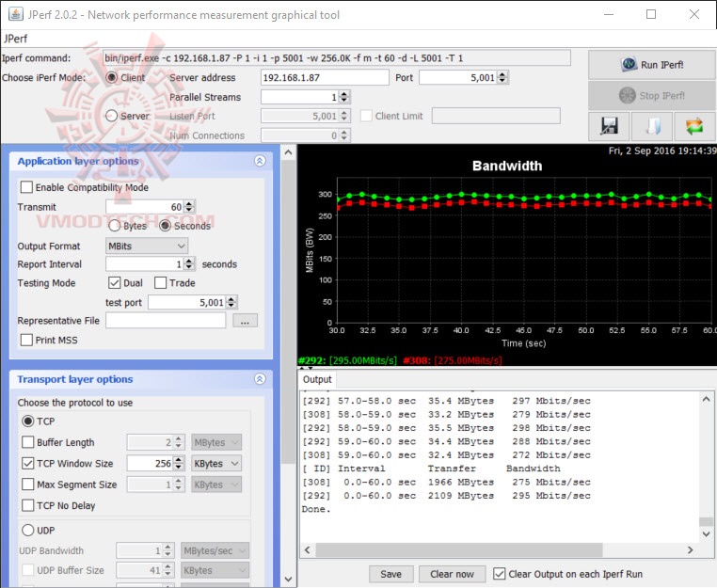Click the output horizontal scroll right arrow
Viewport: 717px width, 588px height.
691,550
